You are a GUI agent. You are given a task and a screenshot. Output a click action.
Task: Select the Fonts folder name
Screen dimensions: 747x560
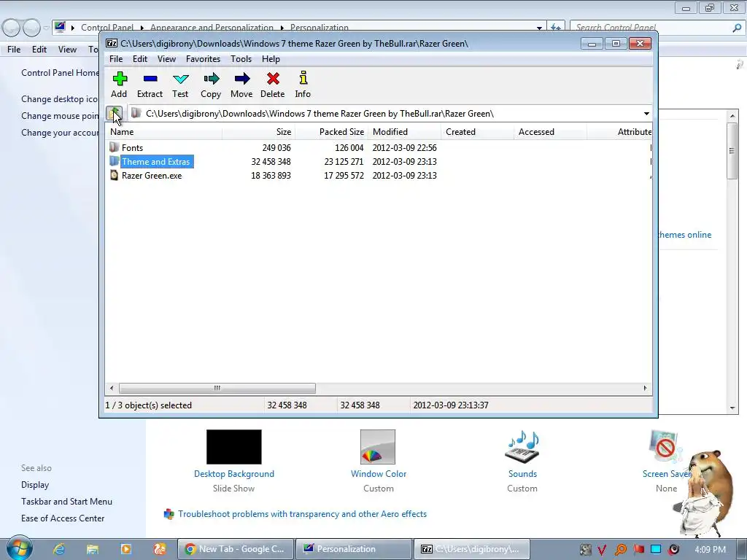pyautogui.click(x=132, y=147)
